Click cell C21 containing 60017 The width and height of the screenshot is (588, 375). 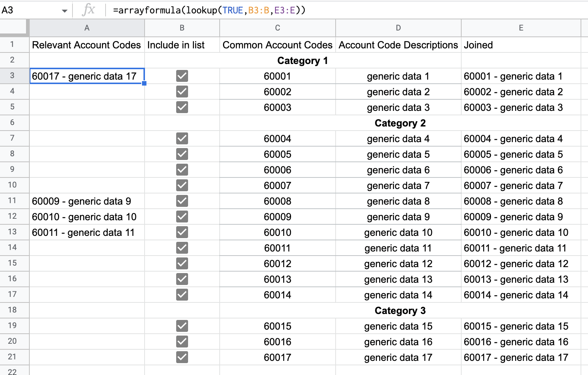coord(278,357)
